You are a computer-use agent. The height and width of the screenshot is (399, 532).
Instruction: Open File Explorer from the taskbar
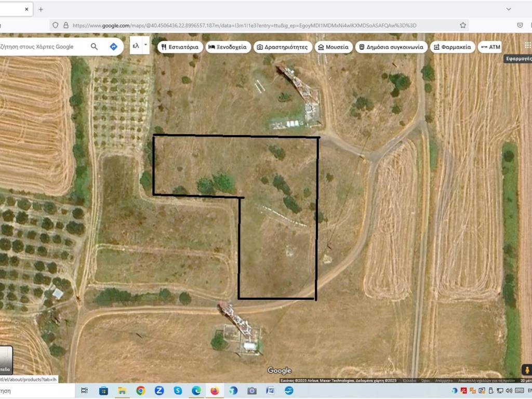122,391
